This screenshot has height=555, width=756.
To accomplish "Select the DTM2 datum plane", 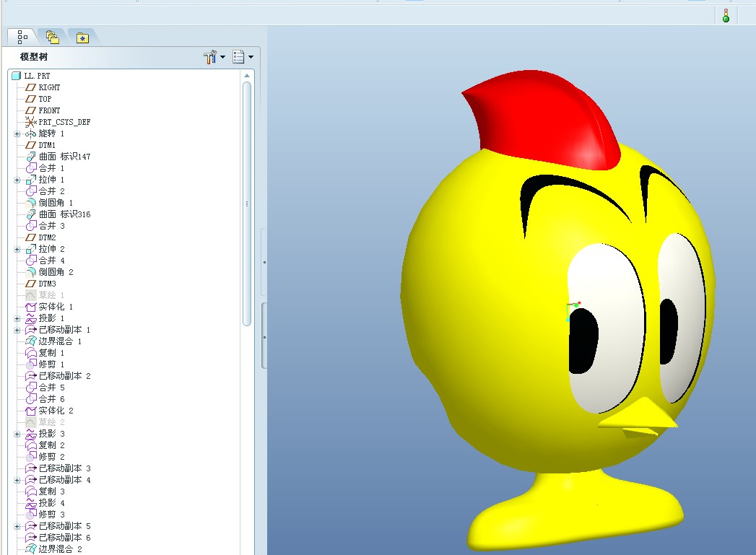I will pos(40,237).
